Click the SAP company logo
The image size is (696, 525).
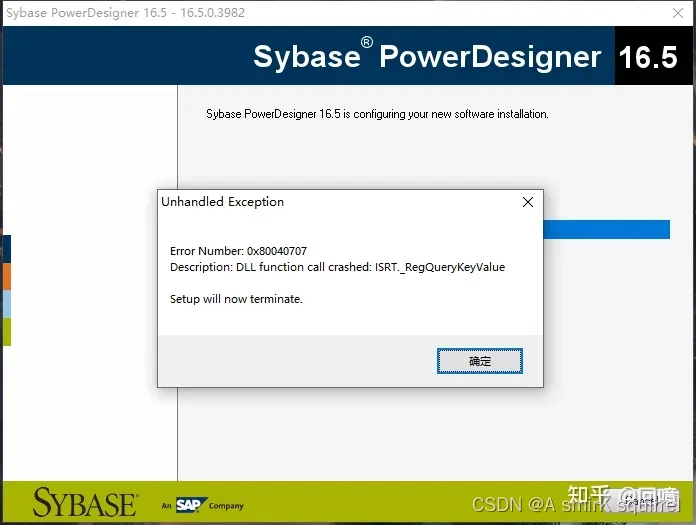pyautogui.click(x=191, y=505)
